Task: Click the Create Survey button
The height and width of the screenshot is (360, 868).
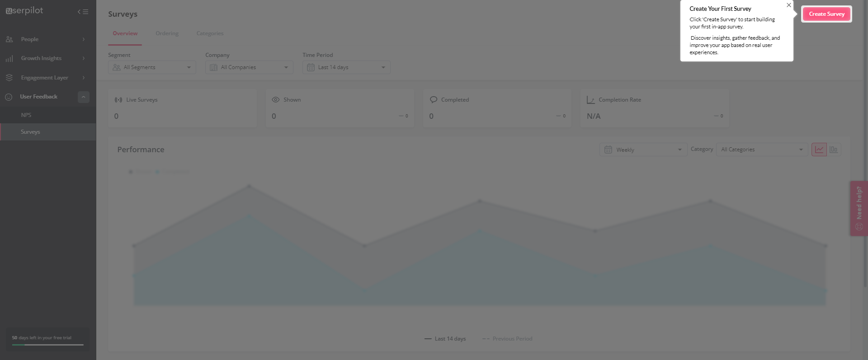Action: click(826, 14)
